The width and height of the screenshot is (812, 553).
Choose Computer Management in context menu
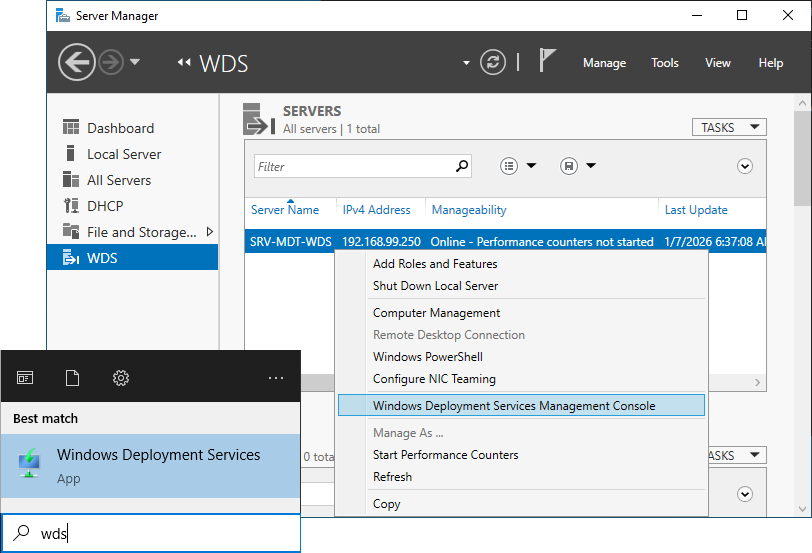pos(521,313)
